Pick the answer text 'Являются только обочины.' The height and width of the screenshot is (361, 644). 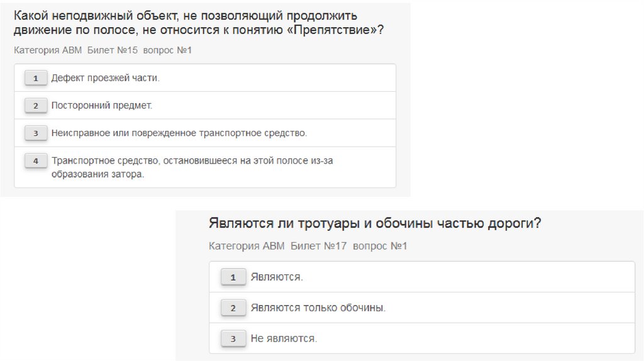click(318, 308)
